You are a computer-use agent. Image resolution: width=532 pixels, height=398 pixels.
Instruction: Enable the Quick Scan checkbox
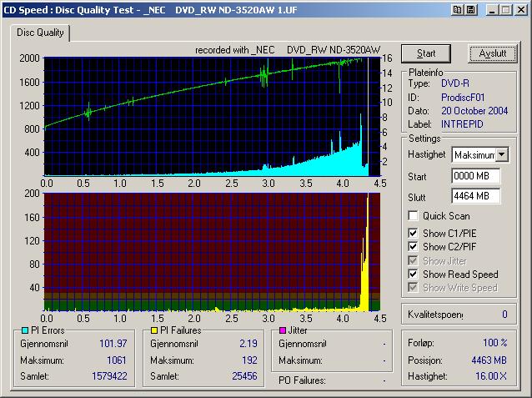coord(413,215)
